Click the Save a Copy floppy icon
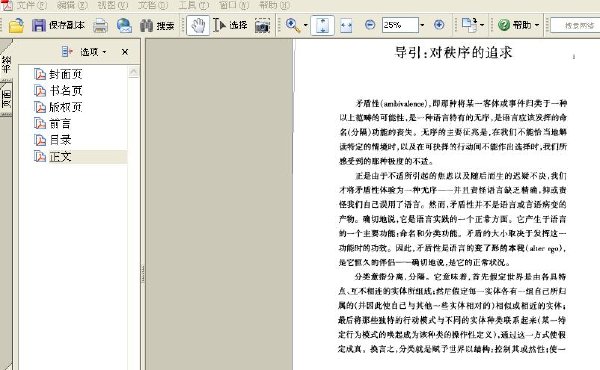The height and width of the screenshot is (370, 600). point(39,25)
